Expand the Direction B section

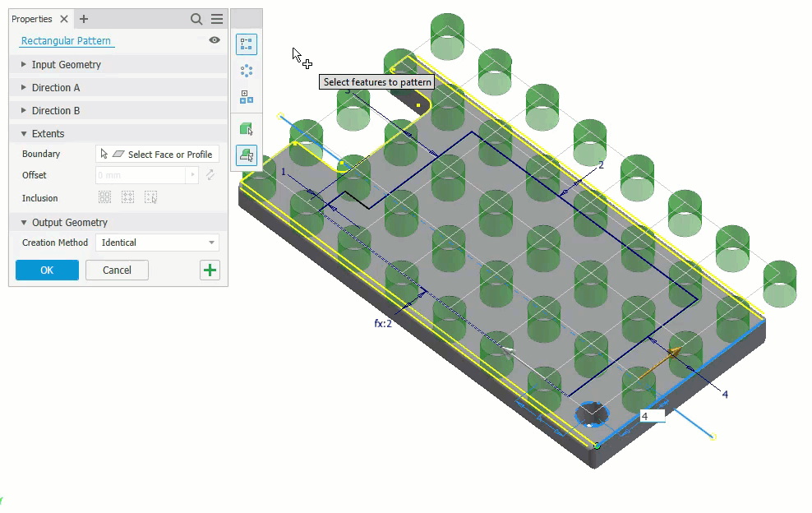click(118, 110)
